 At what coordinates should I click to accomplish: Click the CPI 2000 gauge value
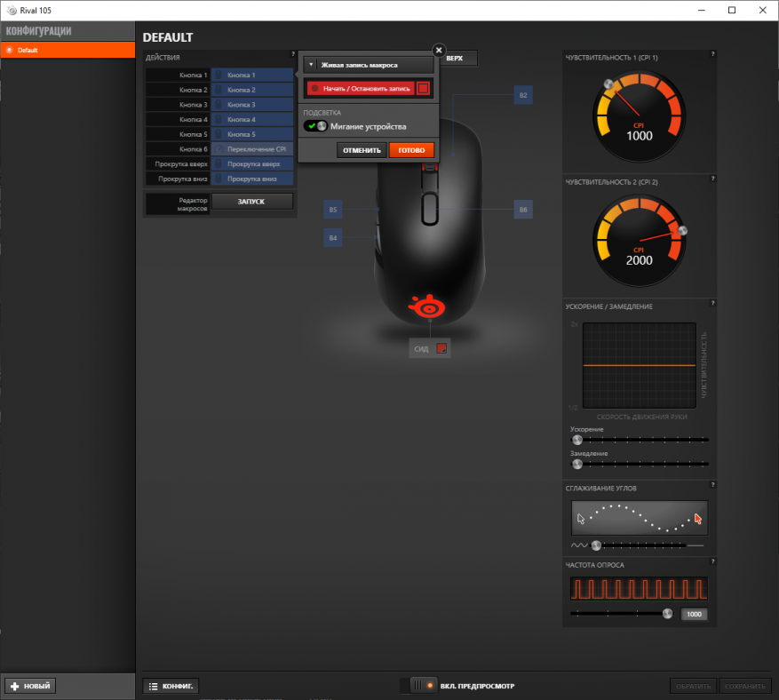click(x=640, y=260)
